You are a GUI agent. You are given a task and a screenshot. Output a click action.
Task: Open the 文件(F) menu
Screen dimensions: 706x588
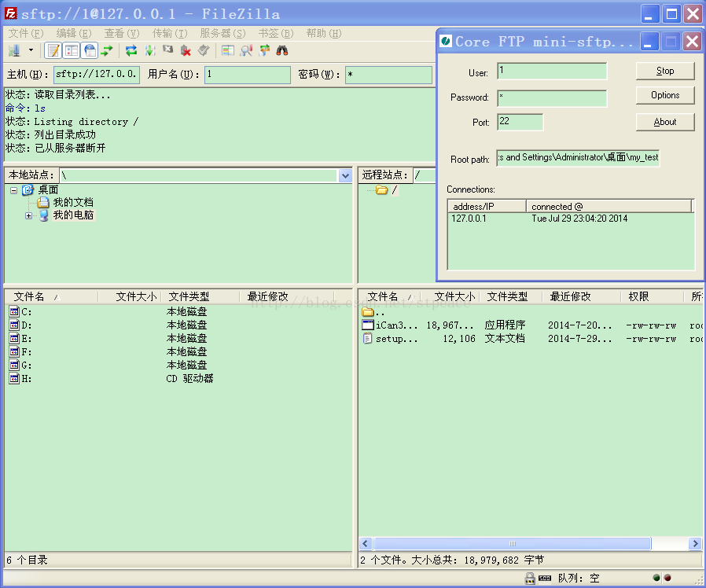[x=26, y=33]
